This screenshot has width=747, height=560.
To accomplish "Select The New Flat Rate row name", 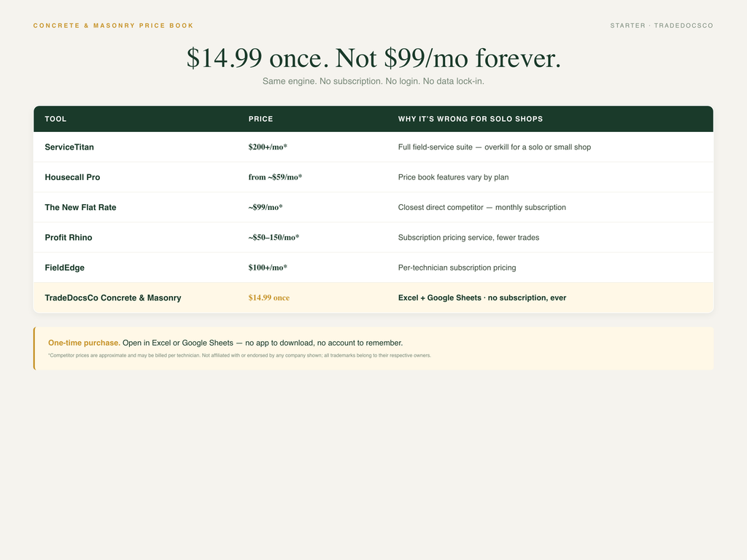I will 80,207.
